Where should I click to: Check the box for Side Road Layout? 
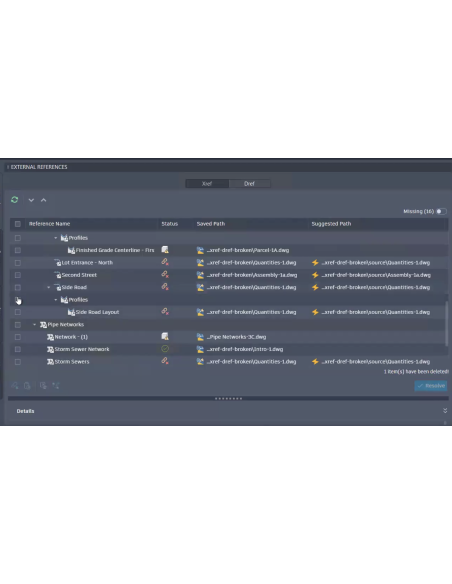click(17, 312)
